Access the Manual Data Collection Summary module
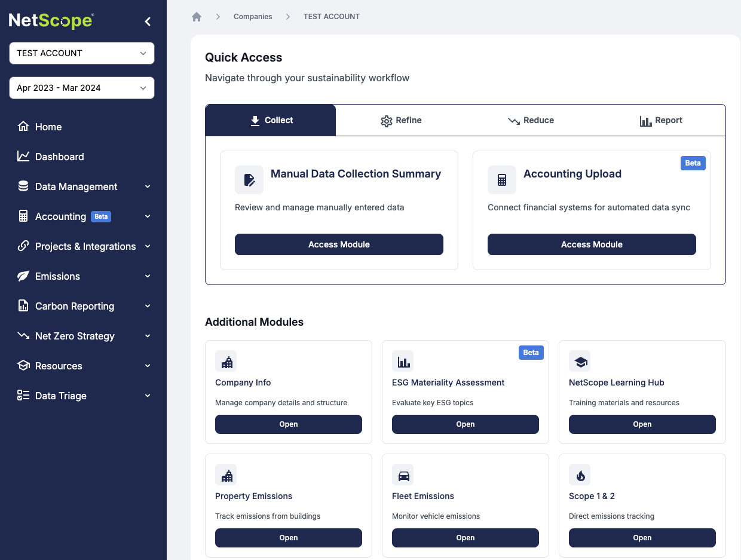The width and height of the screenshot is (741, 560). point(339,244)
